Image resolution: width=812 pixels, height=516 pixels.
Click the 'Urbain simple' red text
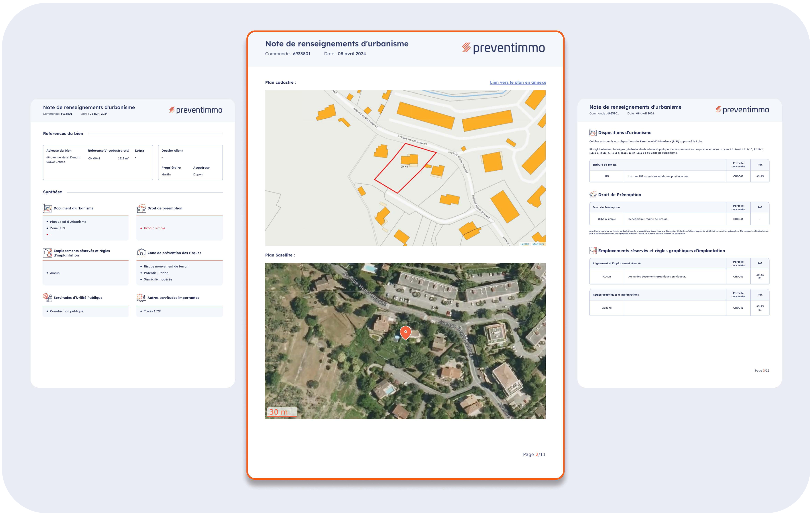(x=154, y=228)
